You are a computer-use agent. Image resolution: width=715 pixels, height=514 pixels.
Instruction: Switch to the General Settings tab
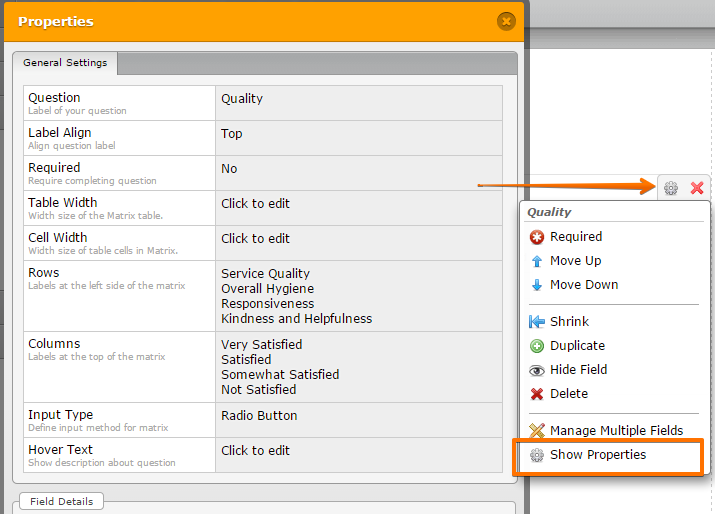(x=66, y=63)
